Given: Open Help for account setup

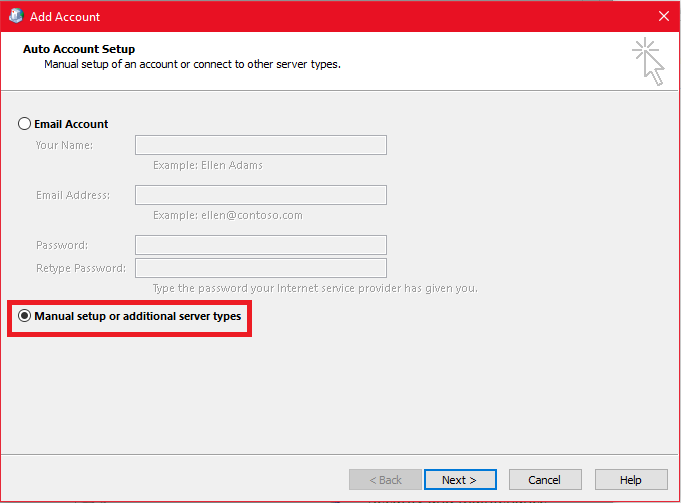Looking at the screenshot, I should [x=631, y=480].
